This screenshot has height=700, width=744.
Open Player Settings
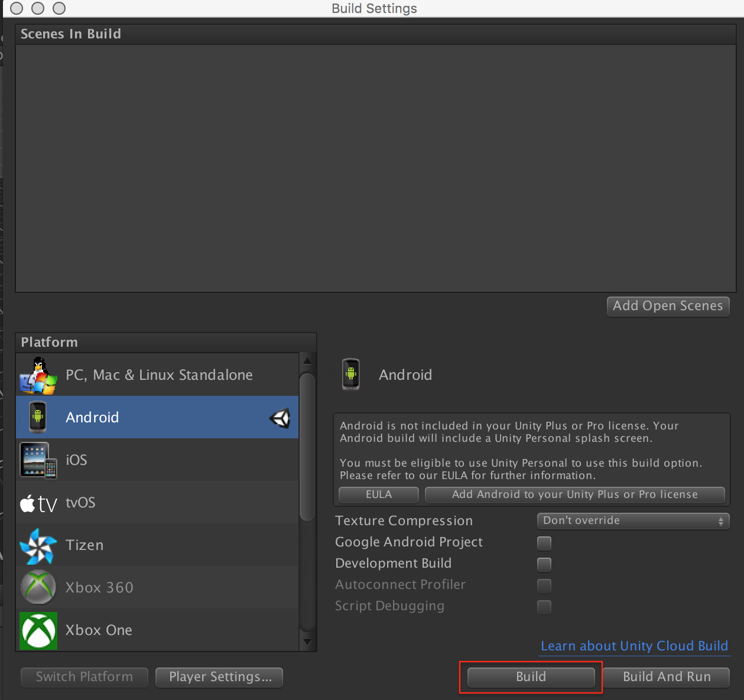click(x=219, y=677)
